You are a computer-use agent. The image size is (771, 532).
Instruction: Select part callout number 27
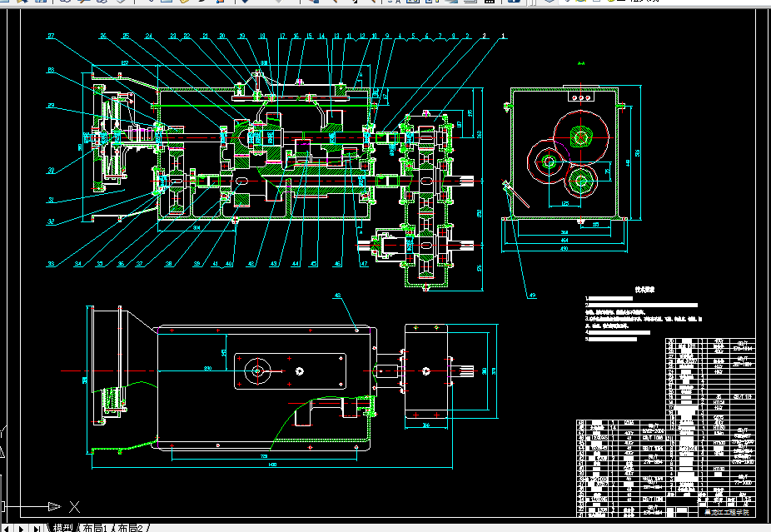click(51, 36)
